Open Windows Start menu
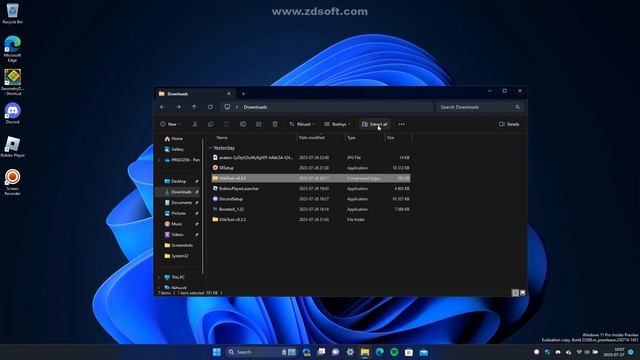Viewport: 640px width, 360px height. pyautogui.click(x=217, y=352)
